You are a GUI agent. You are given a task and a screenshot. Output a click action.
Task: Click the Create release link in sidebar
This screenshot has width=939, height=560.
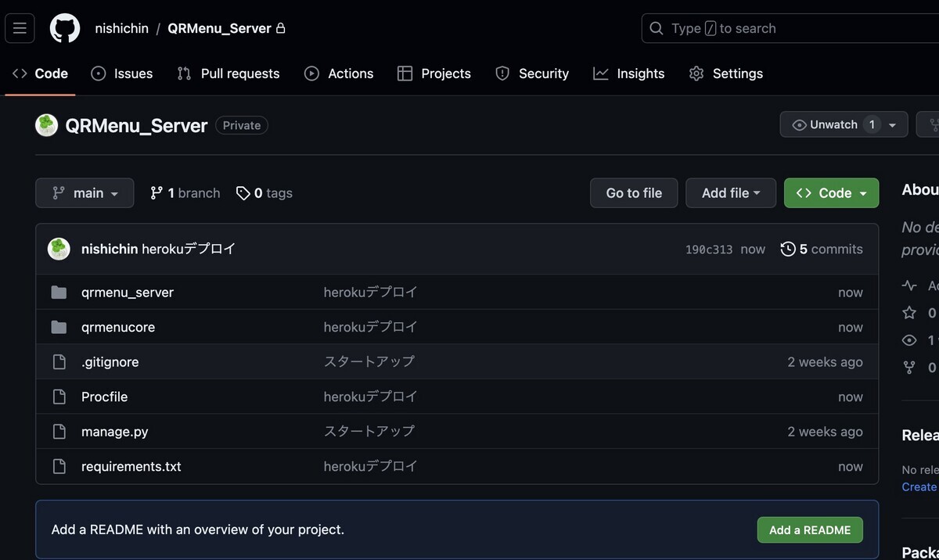919,486
